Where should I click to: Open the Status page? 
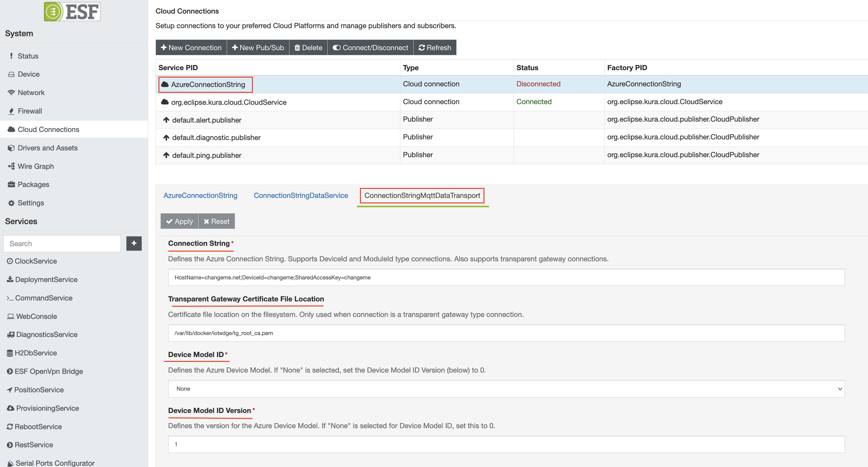[x=27, y=56]
